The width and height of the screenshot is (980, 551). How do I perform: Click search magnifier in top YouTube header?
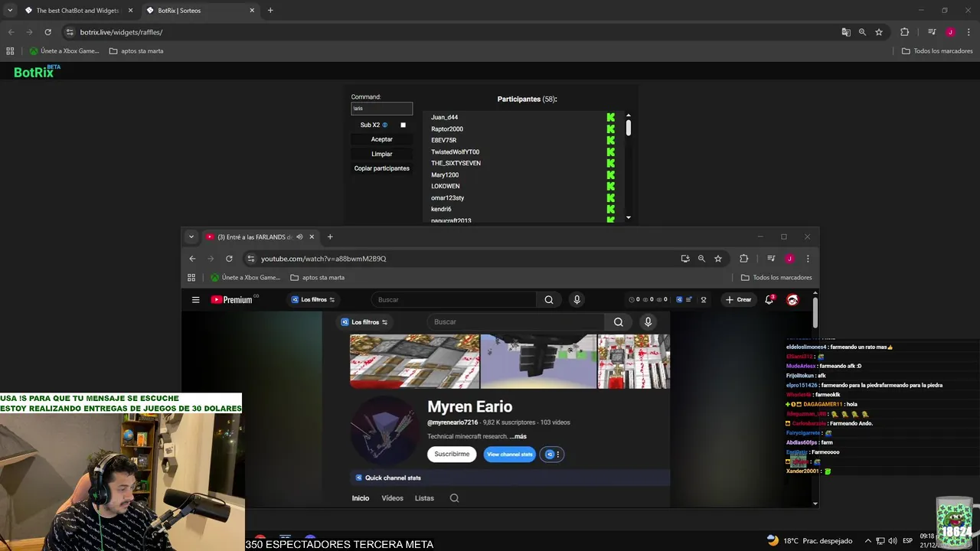click(549, 300)
